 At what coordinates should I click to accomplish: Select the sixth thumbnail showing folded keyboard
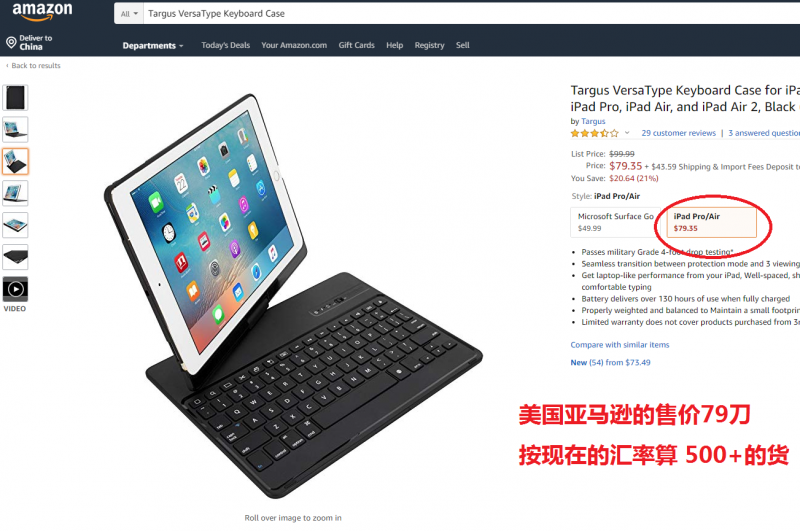click(15, 257)
